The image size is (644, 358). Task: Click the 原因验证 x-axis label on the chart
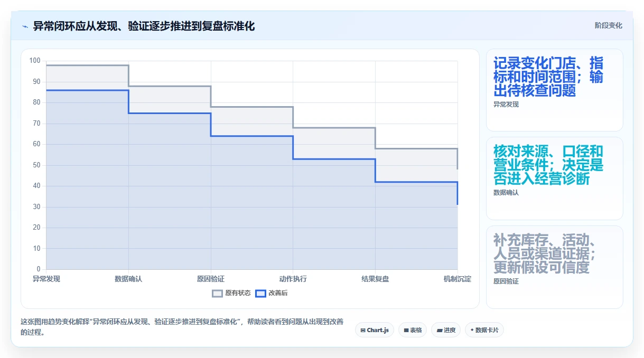point(211,279)
